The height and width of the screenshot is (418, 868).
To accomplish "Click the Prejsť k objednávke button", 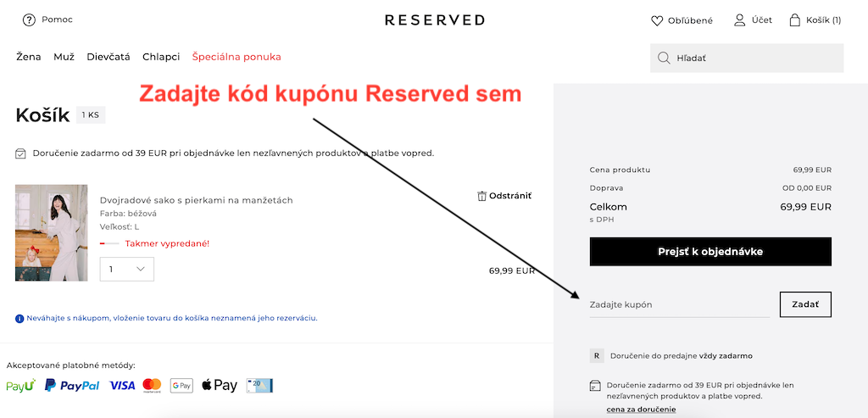I will (x=710, y=252).
